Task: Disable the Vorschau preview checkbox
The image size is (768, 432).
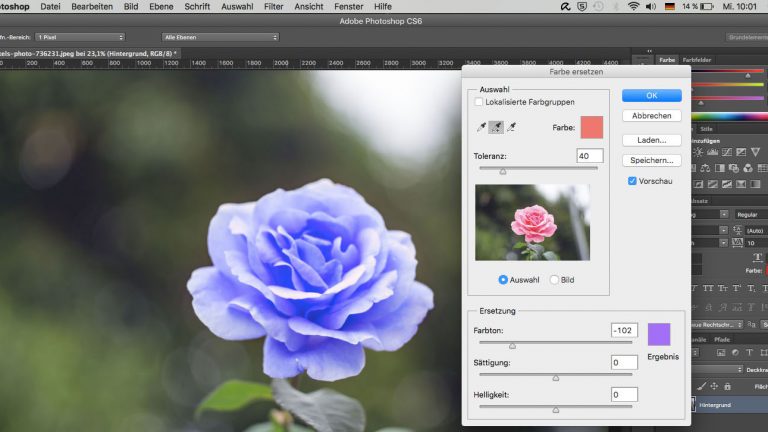Action: coord(632,181)
